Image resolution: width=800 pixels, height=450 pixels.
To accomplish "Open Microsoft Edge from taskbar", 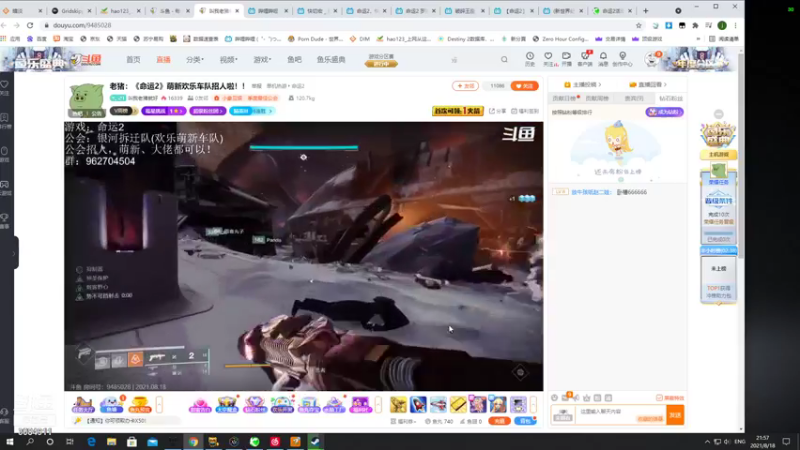I will pos(91,441).
